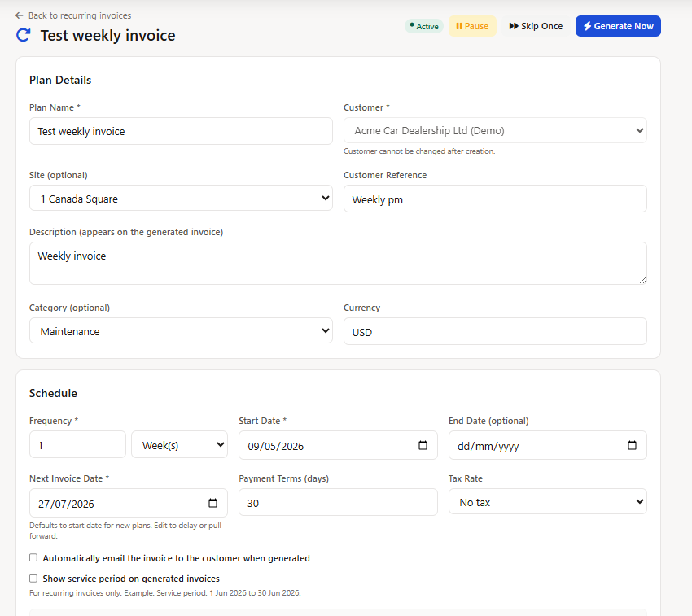The width and height of the screenshot is (692, 616).
Task: Click into the Plan Name field
Action: [x=181, y=131]
